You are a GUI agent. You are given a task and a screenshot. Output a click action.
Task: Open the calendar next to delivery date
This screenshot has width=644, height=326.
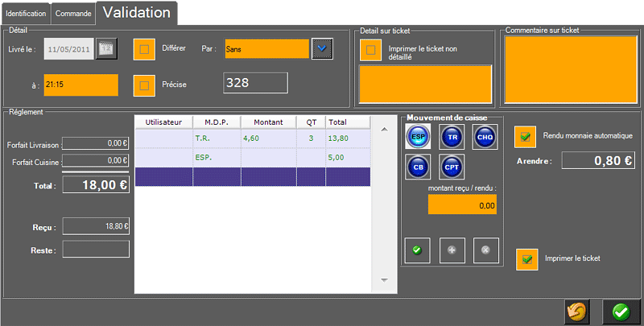[x=107, y=48]
